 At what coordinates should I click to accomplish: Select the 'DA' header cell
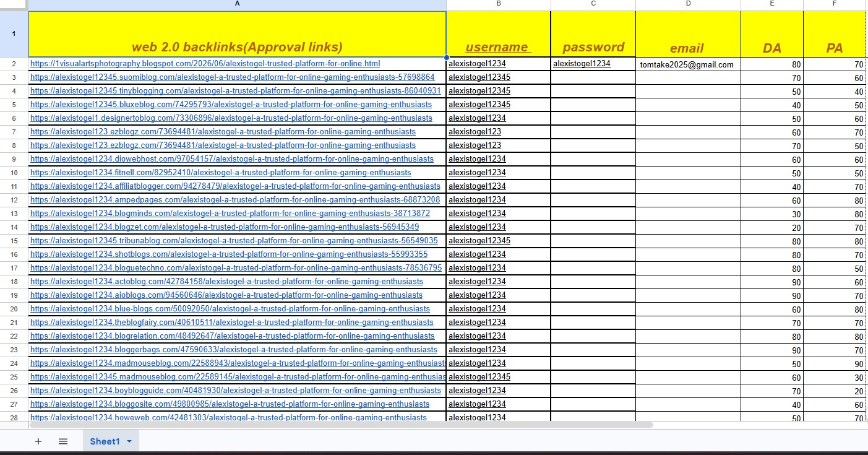pyautogui.click(x=772, y=34)
